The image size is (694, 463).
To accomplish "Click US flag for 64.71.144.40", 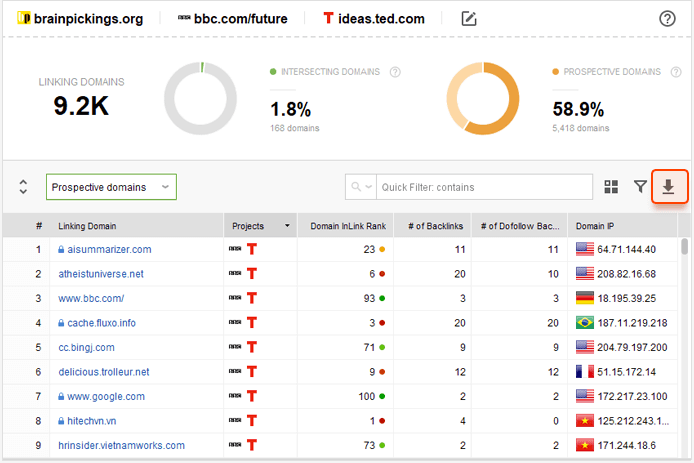I will tap(585, 249).
